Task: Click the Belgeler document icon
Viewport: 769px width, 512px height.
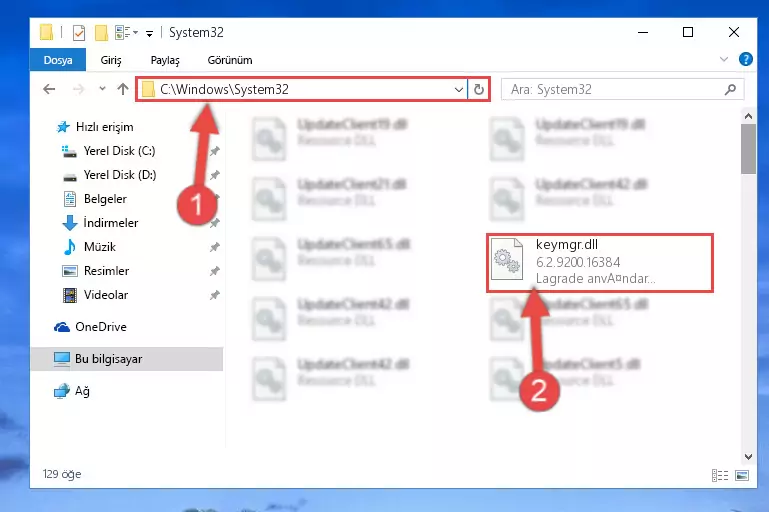Action: [x=70, y=199]
